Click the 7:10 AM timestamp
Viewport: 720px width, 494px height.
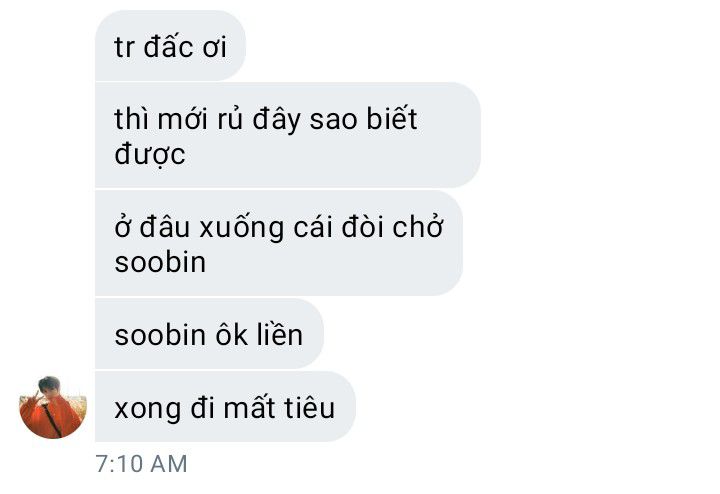tap(141, 464)
